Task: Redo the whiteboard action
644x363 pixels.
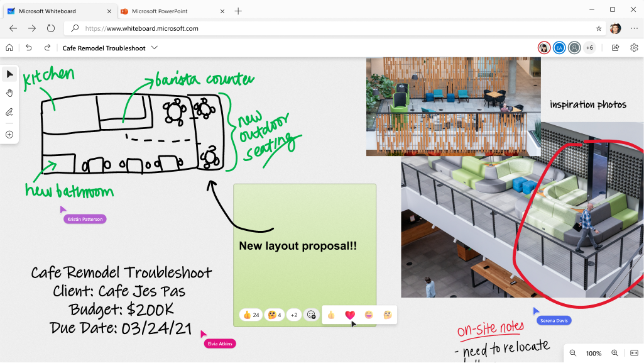Action: 47,48
